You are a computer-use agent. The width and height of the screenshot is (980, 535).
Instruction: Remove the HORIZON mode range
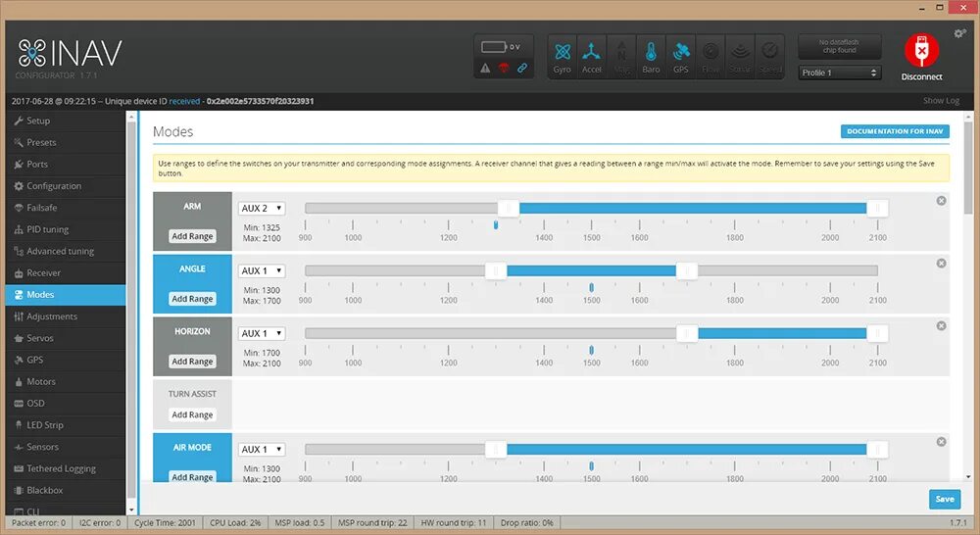pyautogui.click(x=941, y=325)
